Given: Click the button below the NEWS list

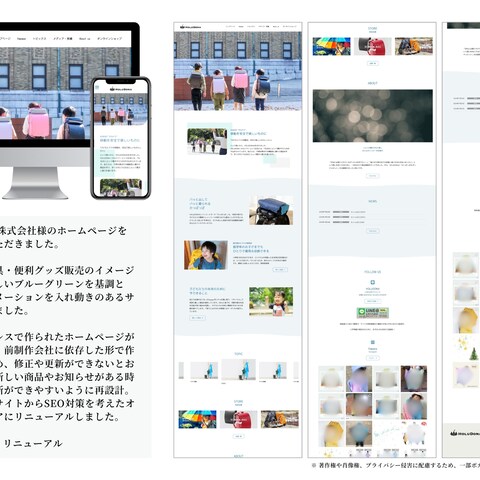Looking at the screenshot, I should [373, 231].
